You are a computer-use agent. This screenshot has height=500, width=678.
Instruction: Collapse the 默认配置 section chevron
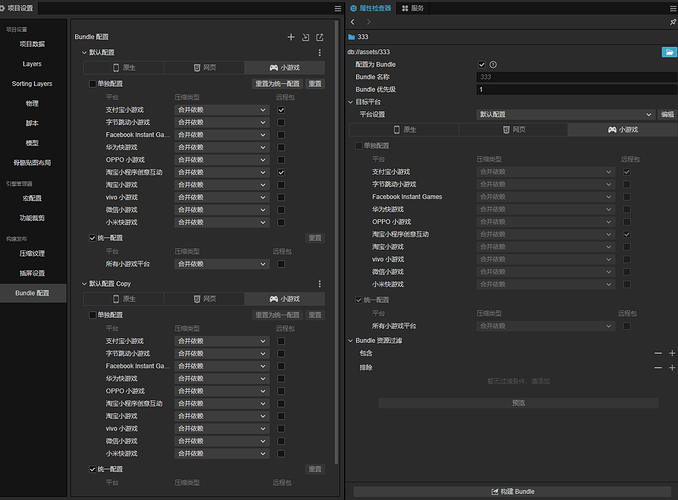coord(84,52)
